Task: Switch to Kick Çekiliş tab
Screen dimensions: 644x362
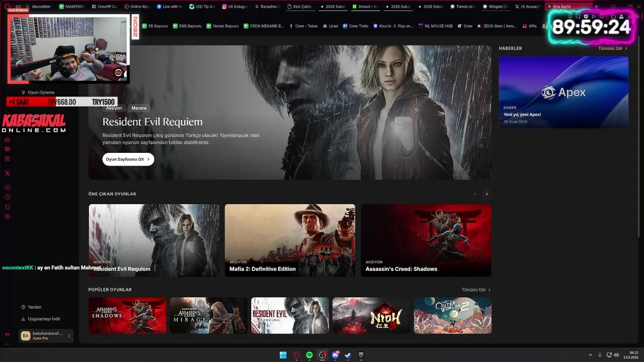Action: click(300, 7)
